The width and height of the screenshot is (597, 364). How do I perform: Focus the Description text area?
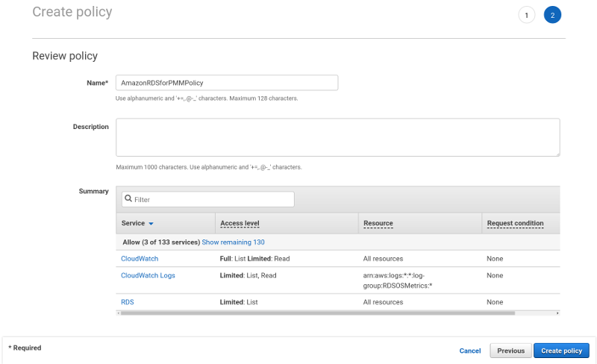[337, 137]
